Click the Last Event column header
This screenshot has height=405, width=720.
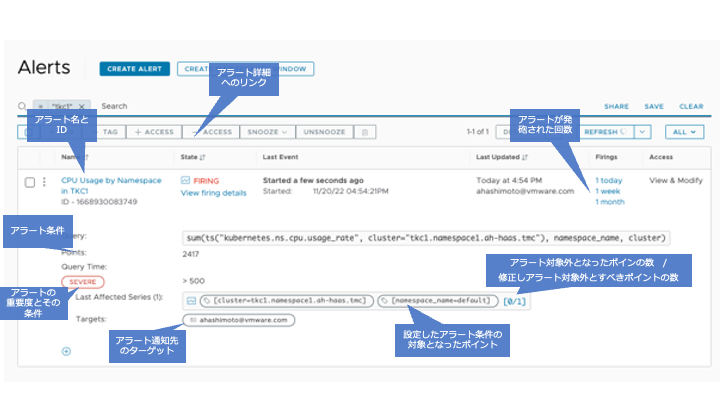click(x=280, y=157)
